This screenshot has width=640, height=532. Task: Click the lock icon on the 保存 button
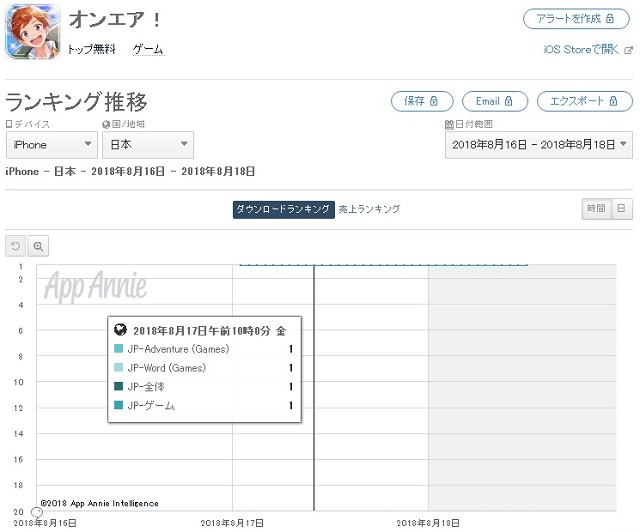click(433, 101)
